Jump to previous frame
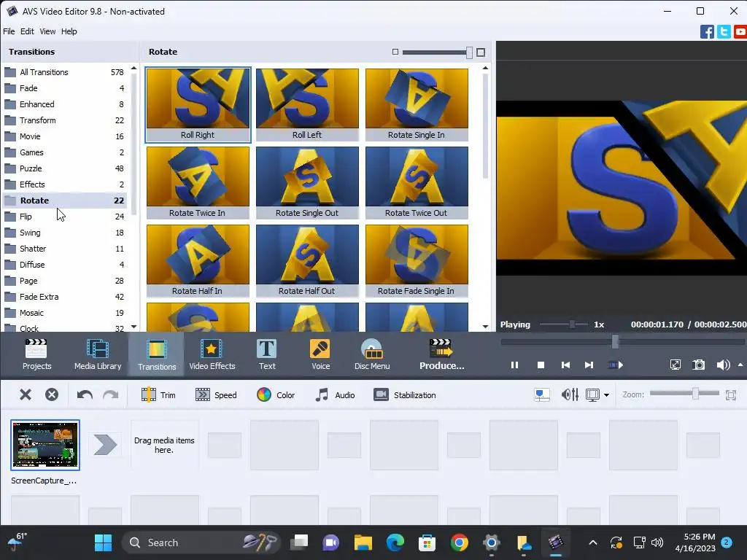This screenshot has height=560, width=747. coord(565,365)
